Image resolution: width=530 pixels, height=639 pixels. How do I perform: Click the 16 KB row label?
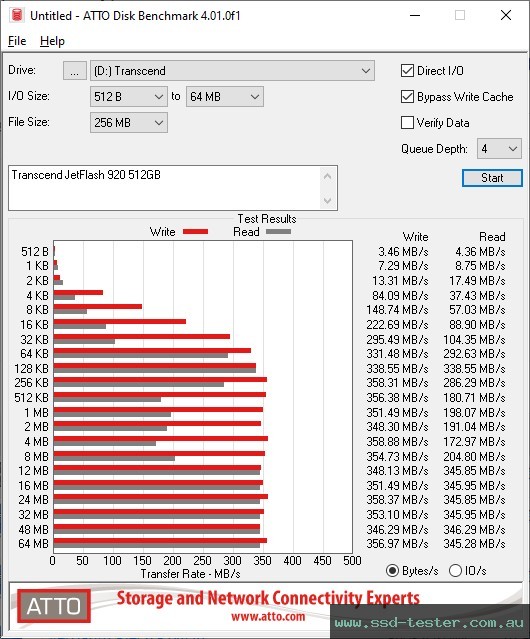tap(34, 325)
